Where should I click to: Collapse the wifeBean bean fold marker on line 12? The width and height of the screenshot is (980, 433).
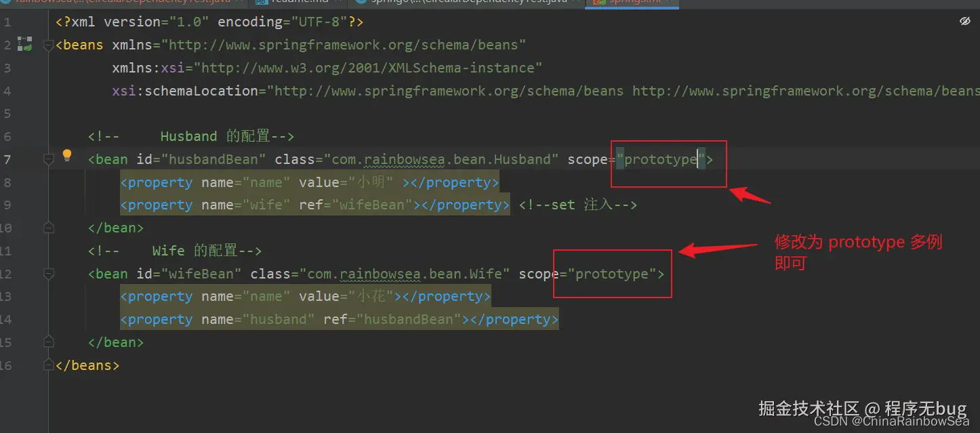pyautogui.click(x=48, y=274)
